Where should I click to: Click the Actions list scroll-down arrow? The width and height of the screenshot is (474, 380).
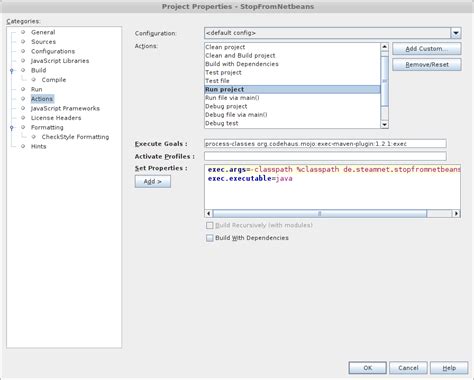384,124
